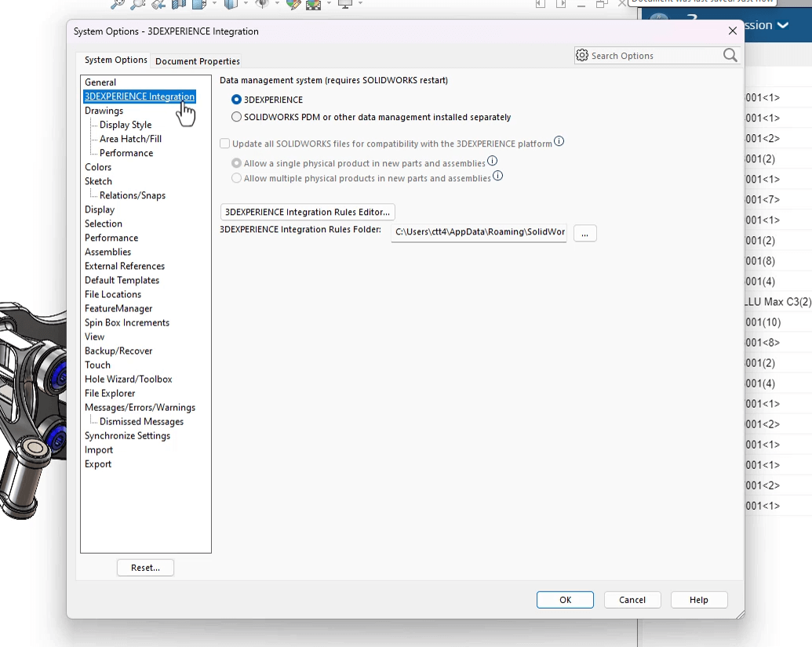Activate the Zoom to Area tool
Viewport: 812px width, 647px height.
tap(137, 4)
